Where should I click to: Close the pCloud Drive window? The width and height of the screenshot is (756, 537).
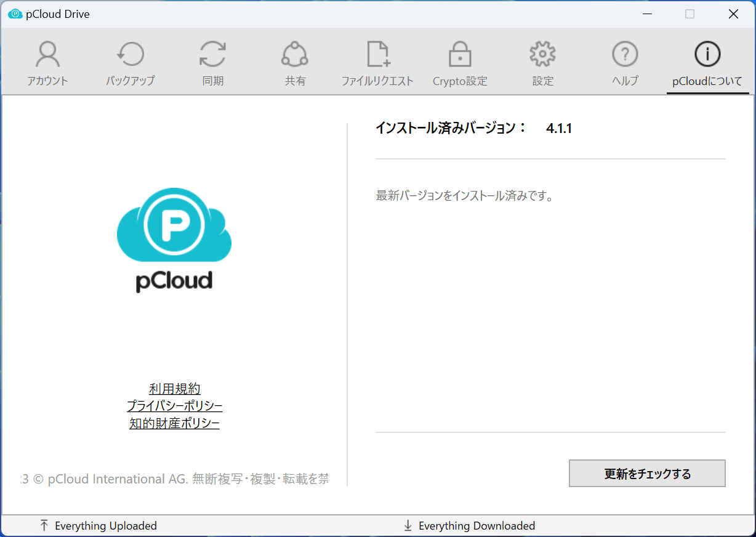pos(733,14)
